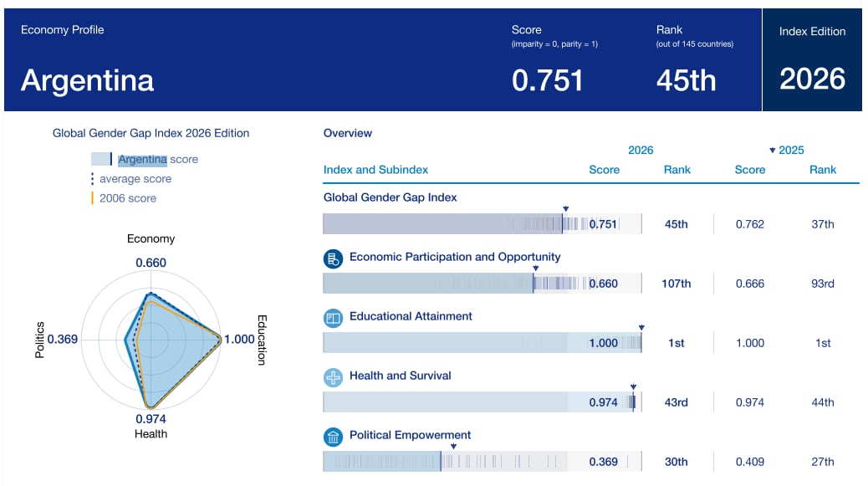Click the 2025 Rank column header

823,169
